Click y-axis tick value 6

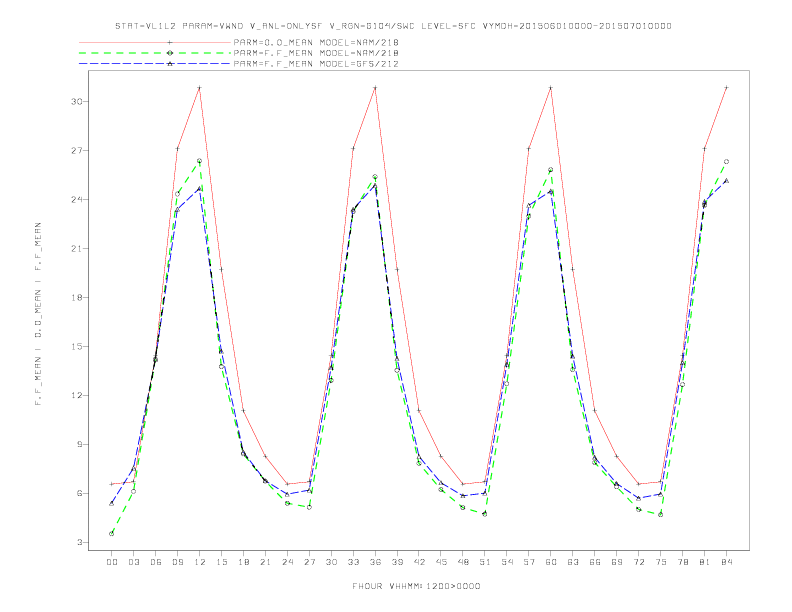[x=79, y=493]
